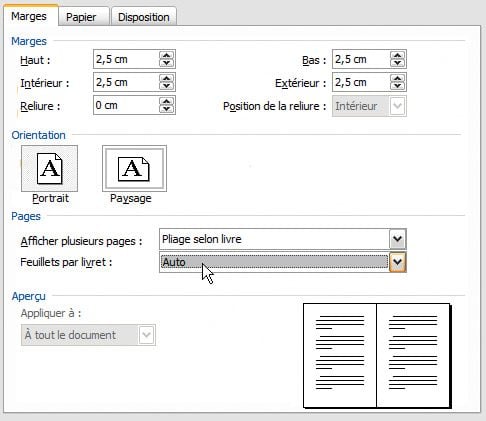Decrease the Reliure value with down arrow
This screenshot has height=421, width=486.
[166, 109]
